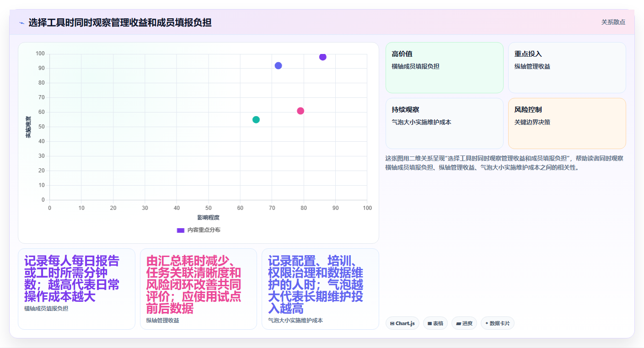Click the Chart.js tag
644x348 pixels.
(x=402, y=323)
